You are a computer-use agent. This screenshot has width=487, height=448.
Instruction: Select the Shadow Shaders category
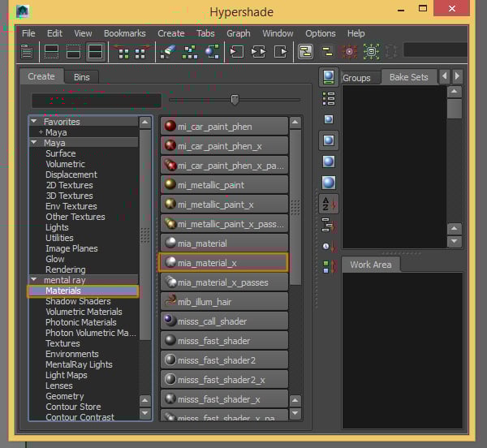pos(78,301)
